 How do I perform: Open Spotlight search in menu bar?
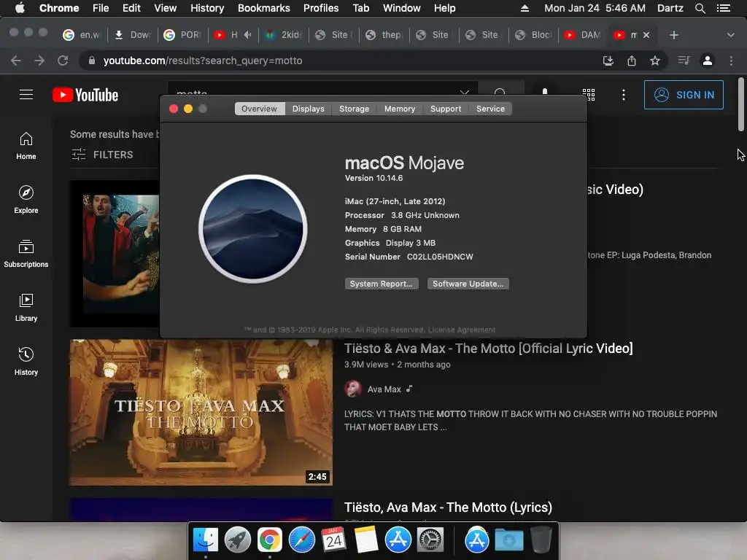tap(700, 8)
